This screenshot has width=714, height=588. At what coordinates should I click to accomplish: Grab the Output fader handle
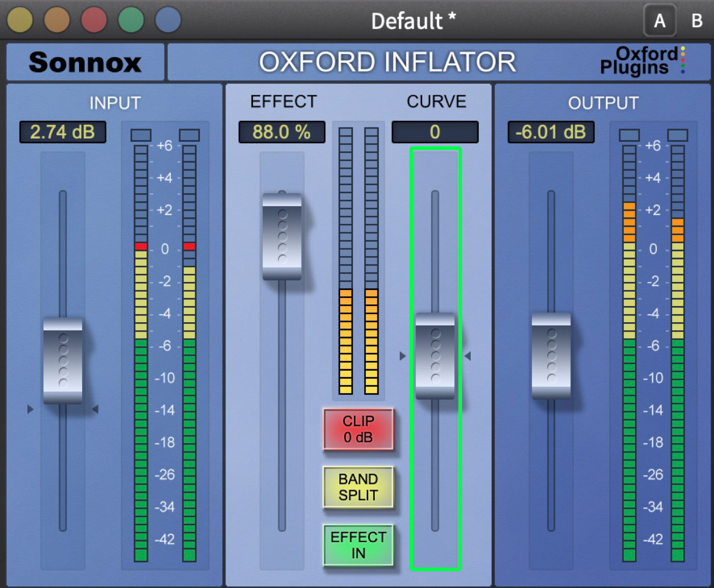pos(551,355)
